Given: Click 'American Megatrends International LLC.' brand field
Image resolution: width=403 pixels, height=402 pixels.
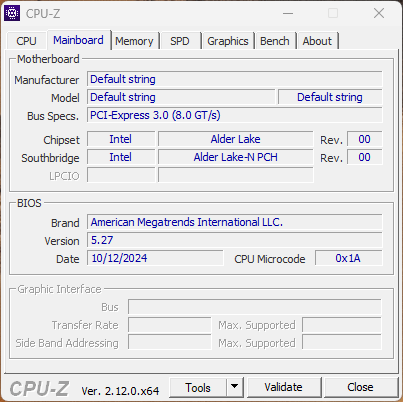Looking at the screenshot, I should (235, 222).
